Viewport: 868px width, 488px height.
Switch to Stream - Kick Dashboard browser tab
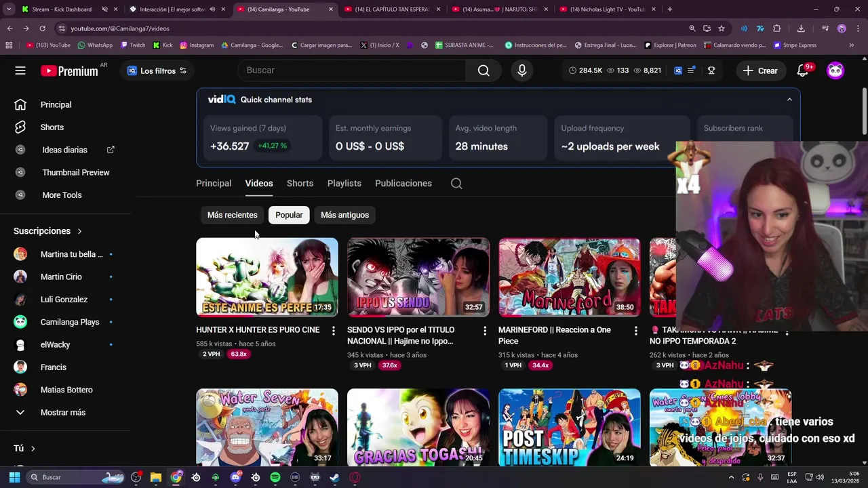(x=62, y=9)
